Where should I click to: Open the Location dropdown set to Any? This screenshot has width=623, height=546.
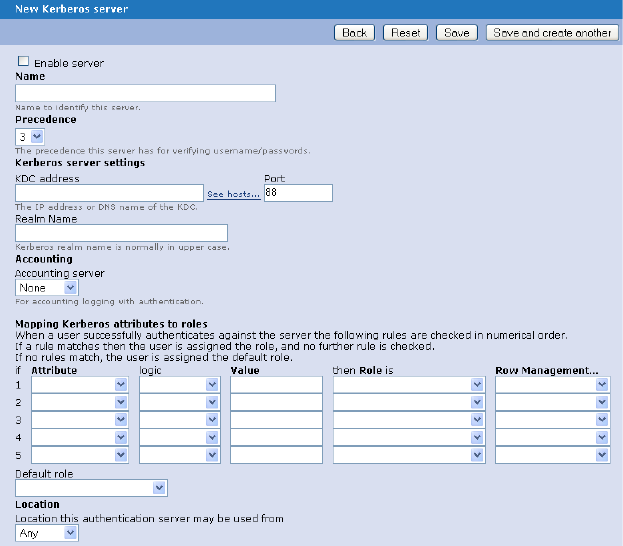(47, 533)
